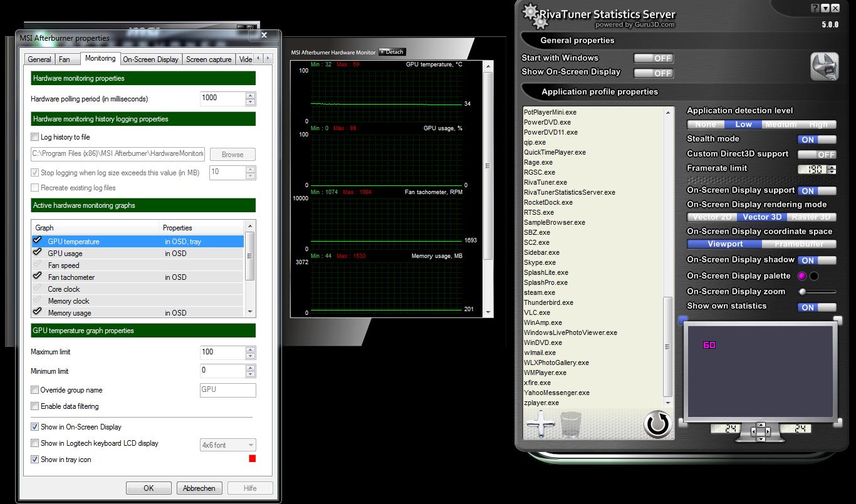Delete profile using the trash bin icon
Viewport: 856px width, 504px height.
point(571,424)
